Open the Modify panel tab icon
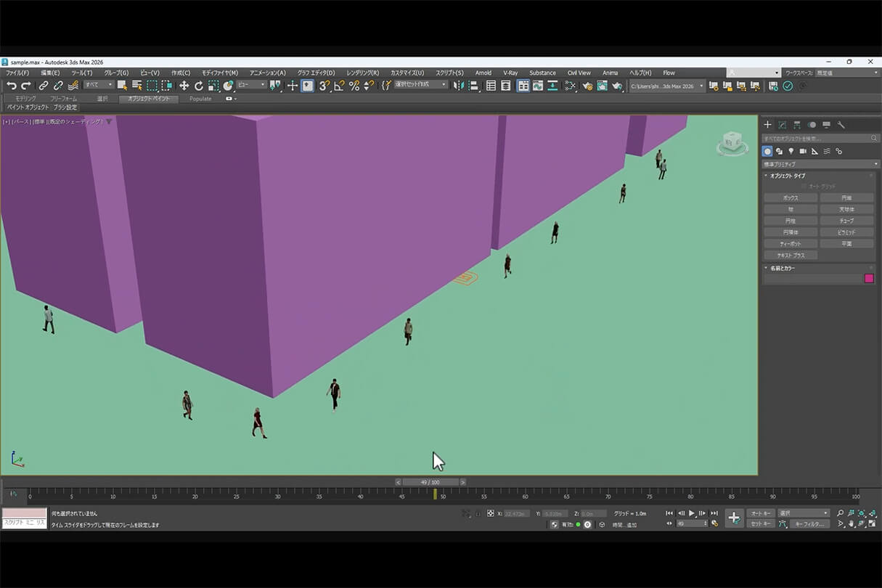This screenshot has width=882, height=588. point(782,125)
